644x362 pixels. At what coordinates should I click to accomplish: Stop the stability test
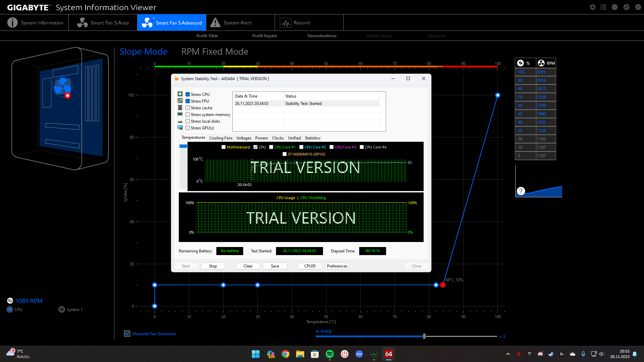pos(213,266)
